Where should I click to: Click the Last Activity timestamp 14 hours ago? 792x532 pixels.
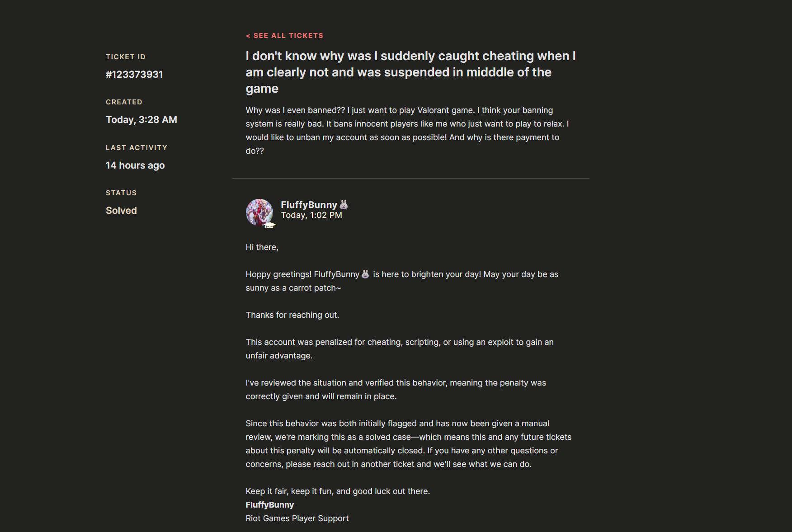pyautogui.click(x=135, y=165)
